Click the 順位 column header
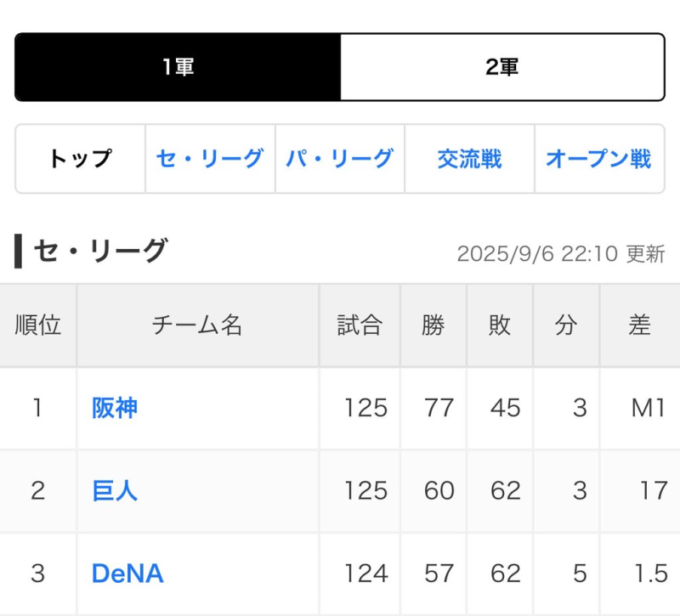 [x=38, y=325]
